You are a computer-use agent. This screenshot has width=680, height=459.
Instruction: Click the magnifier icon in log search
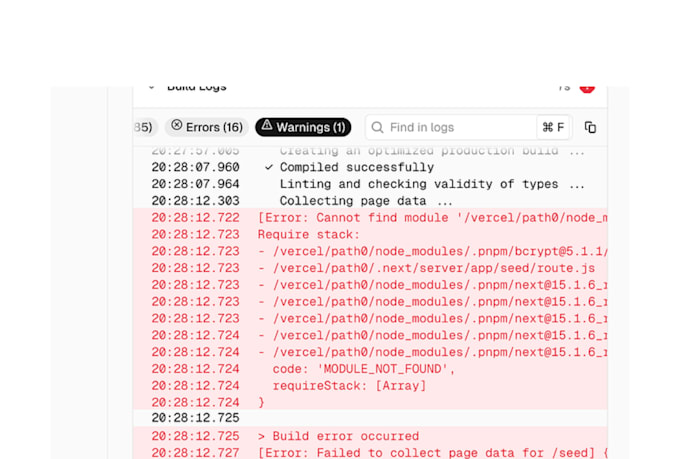tap(377, 127)
